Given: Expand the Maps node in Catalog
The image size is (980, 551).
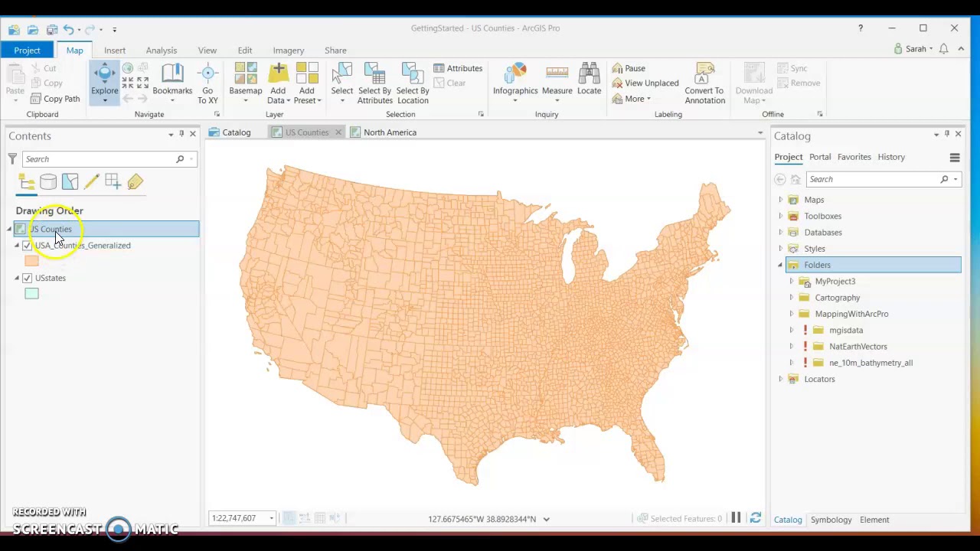Looking at the screenshot, I should [780, 200].
